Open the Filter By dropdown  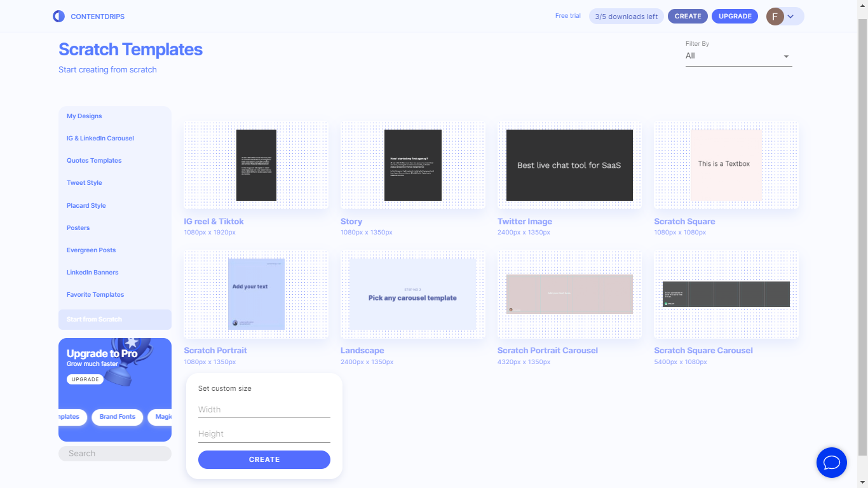coord(738,56)
